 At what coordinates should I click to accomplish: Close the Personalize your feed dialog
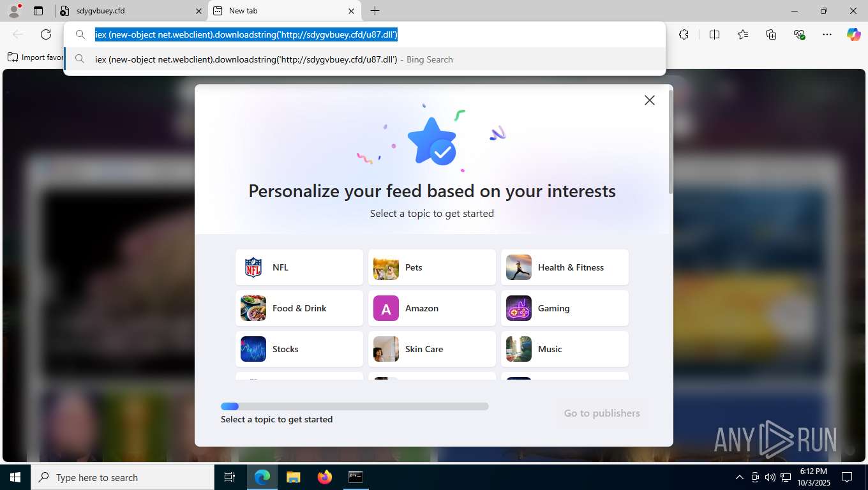pos(650,100)
